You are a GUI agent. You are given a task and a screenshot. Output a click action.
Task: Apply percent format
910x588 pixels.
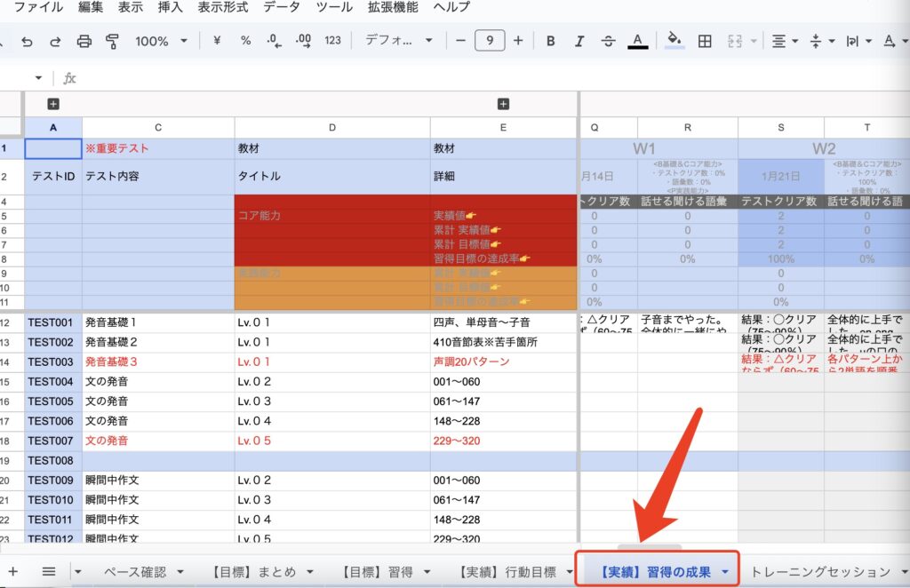pyautogui.click(x=246, y=41)
